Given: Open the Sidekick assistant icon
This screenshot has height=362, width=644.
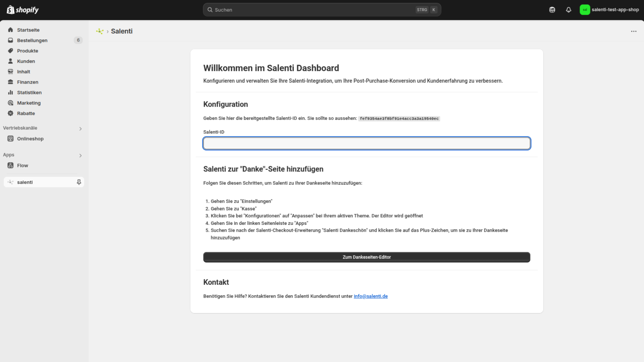Looking at the screenshot, I should point(552,10).
